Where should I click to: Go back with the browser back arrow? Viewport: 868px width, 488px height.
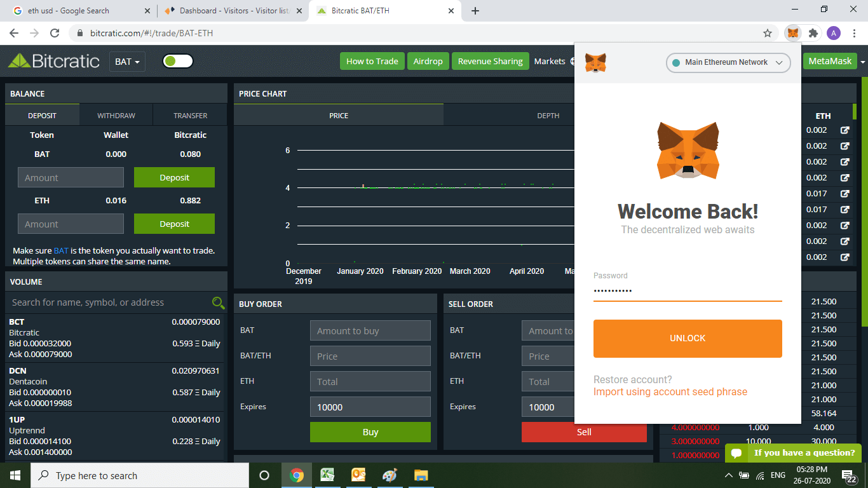(14, 33)
